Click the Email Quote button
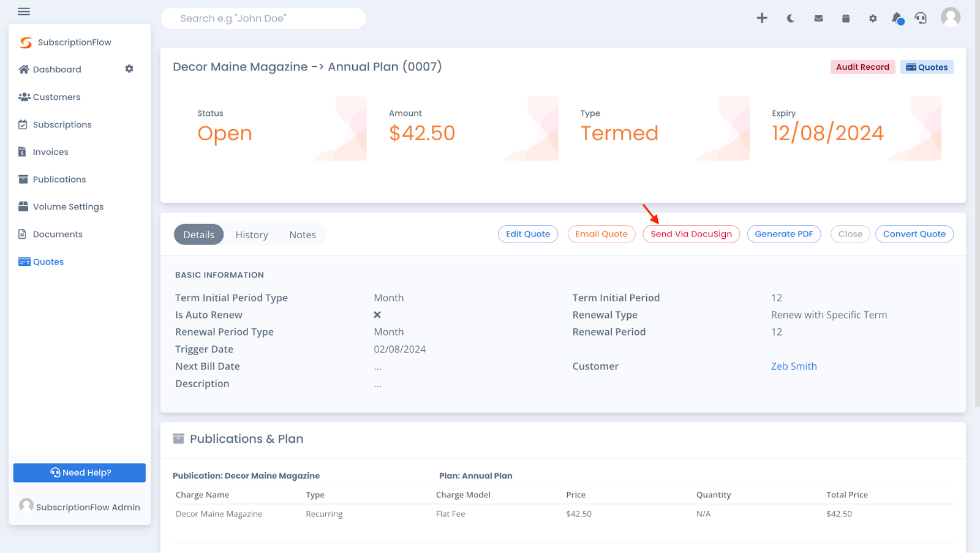The image size is (980, 553). 601,234
